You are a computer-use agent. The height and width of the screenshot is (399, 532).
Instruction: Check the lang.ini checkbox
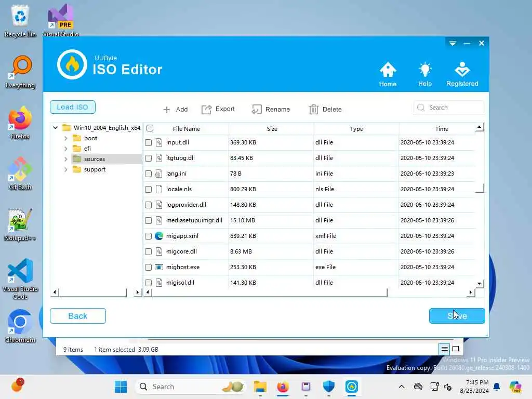tap(148, 174)
